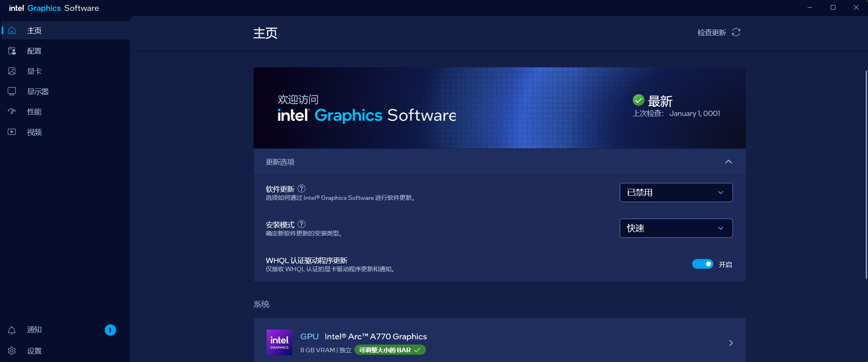Click the 通知 notification bell icon
Image resolution: width=868 pixels, height=362 pixels.
point(12,330)
